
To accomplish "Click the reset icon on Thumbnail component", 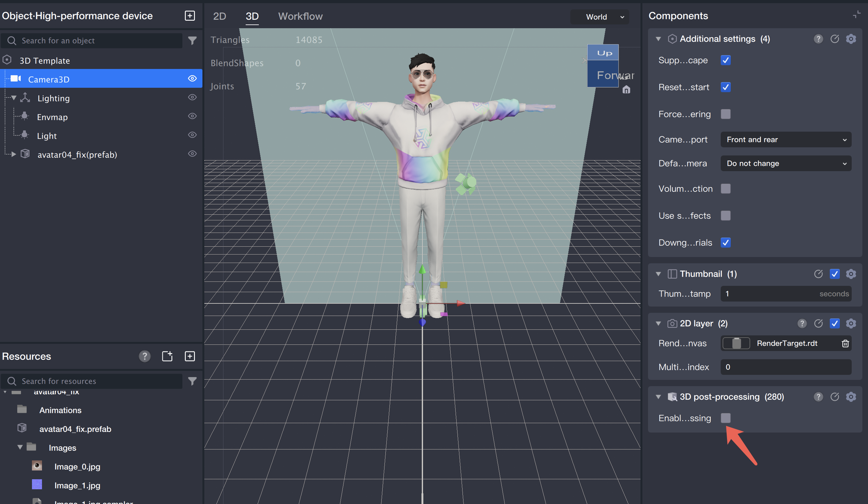I will (818, 274).
